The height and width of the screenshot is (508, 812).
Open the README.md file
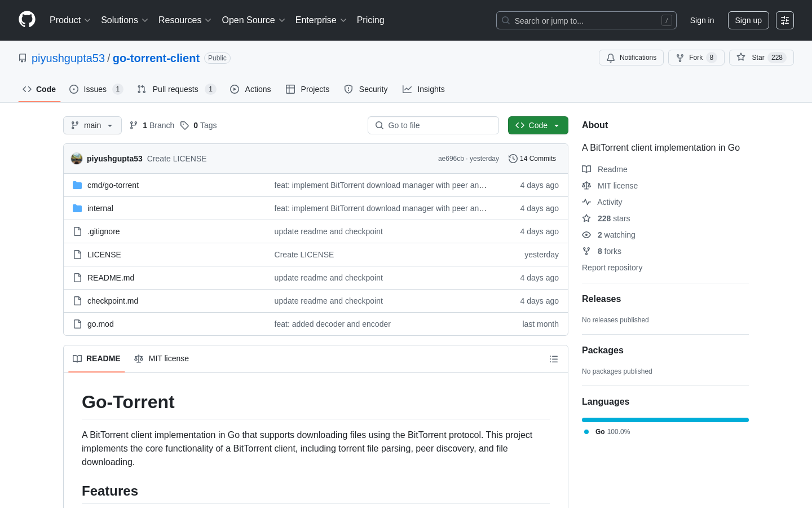pyautogui.click(x=111, y=278)
